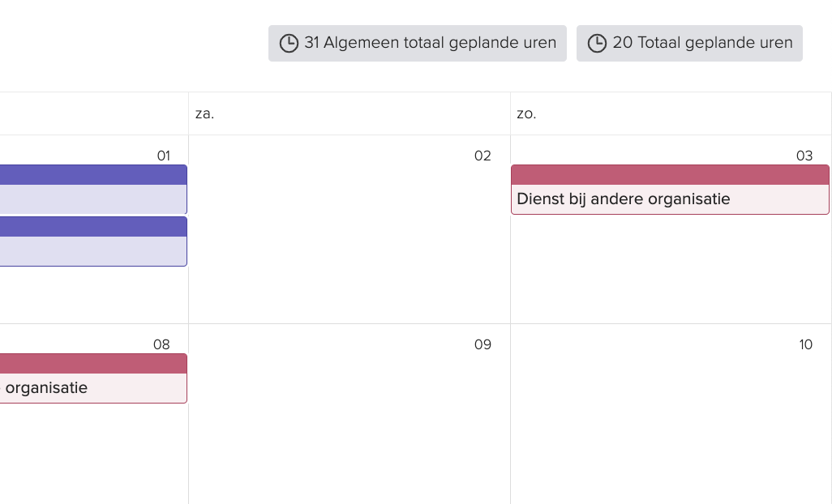Click red header bar of day 08 shift
The image size is (832, 504).
point(93,364)
